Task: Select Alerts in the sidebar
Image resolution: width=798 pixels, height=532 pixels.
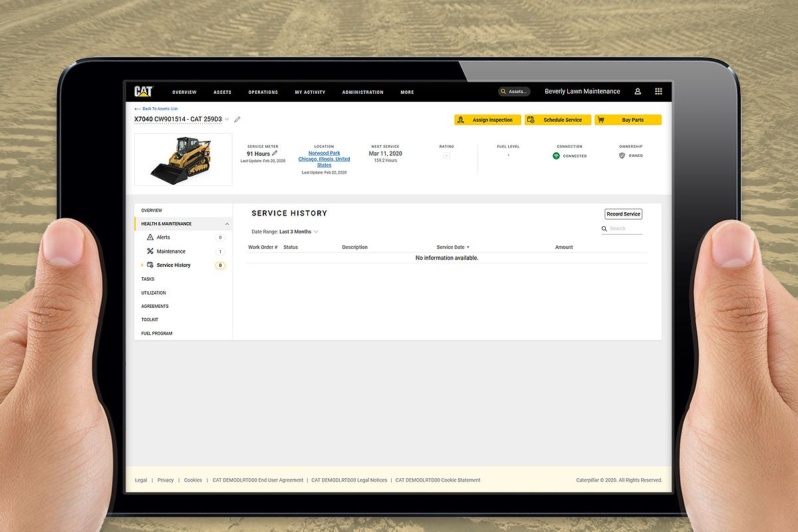Action: pos(163,237)
